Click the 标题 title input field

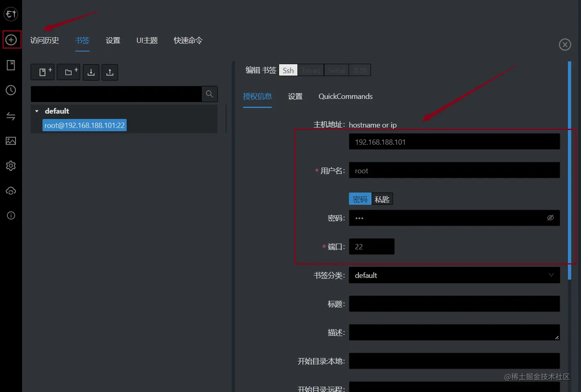coord(454,304)
